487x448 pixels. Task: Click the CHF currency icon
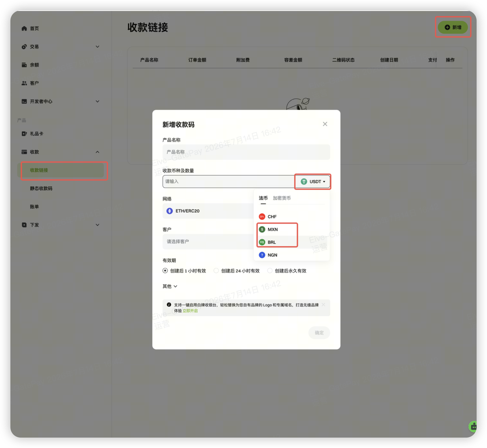pos(262,216)
